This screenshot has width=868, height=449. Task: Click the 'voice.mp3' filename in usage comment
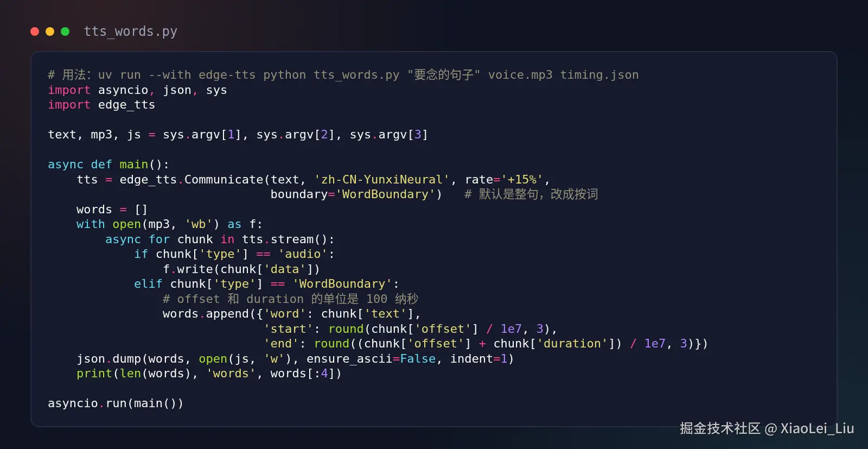(x=520, y=75)
